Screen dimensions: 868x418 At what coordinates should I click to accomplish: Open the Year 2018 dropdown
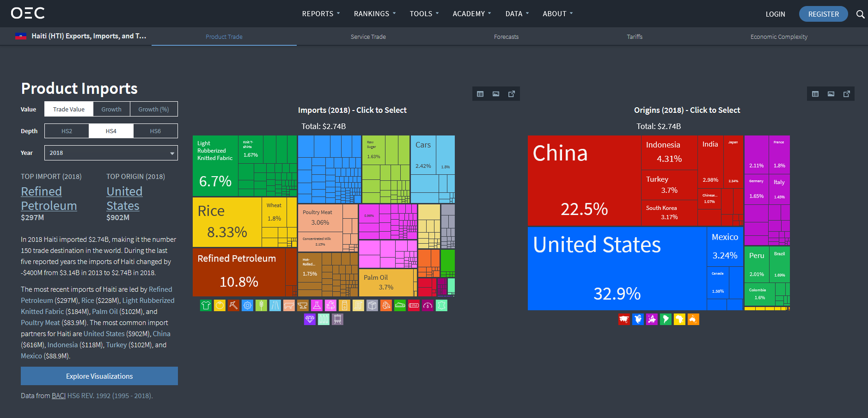(111, 153)
